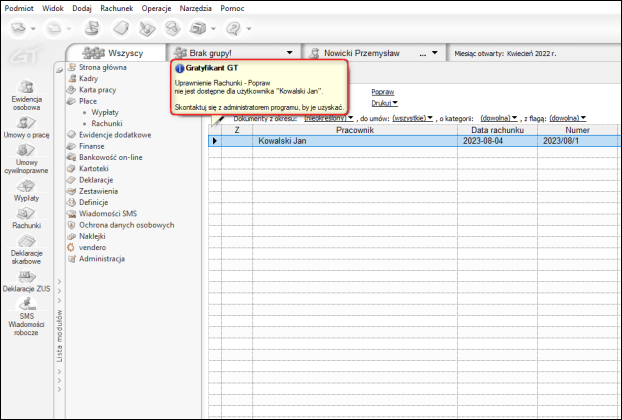Select the Kowalski Jan table row

(414, 141)
